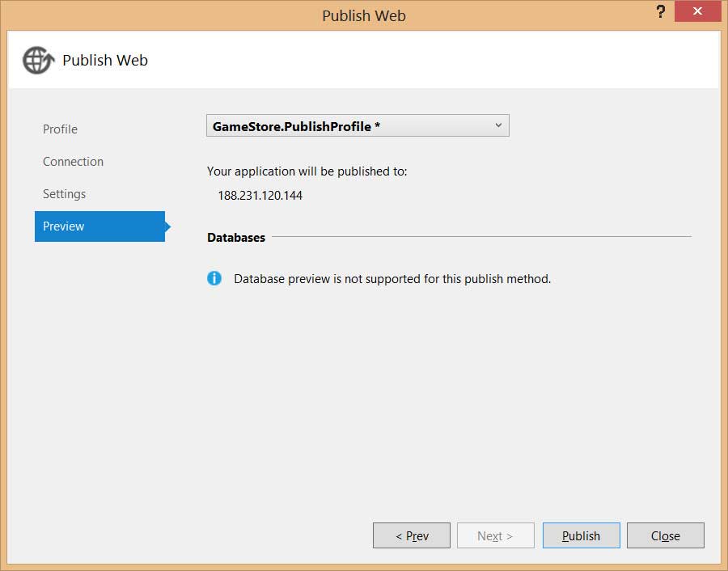This screenshot has height=571, width=728.
Task: Click the 'Database preview is not supported' message
Action: 392,279
